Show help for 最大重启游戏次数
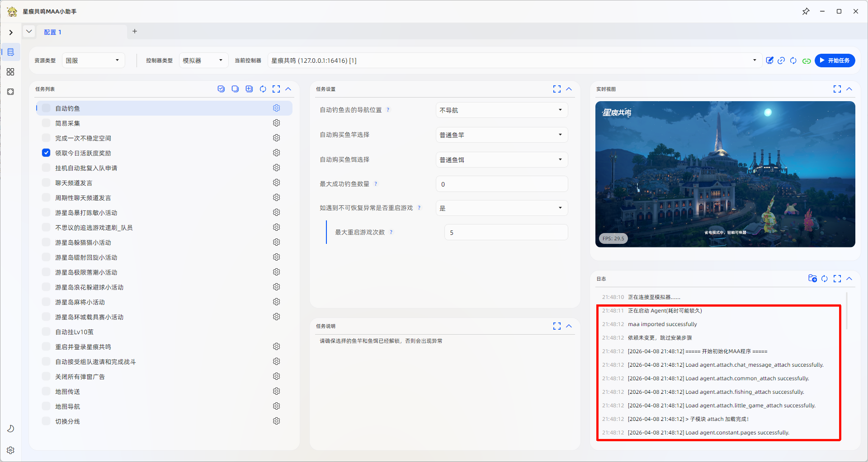This screenshot has height=462, width=868. (x=391, y=232)
